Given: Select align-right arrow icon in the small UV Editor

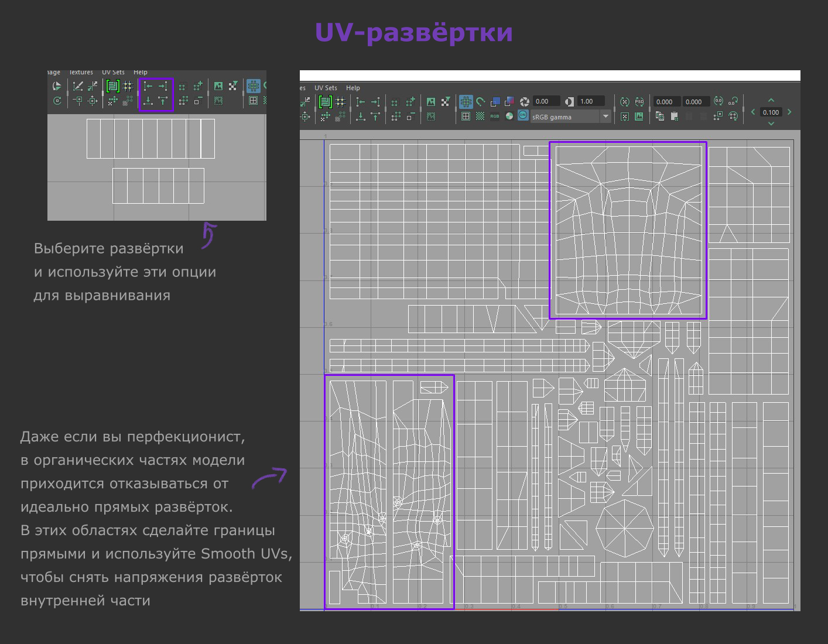Looking at the screenshot, I should (163, 87).
